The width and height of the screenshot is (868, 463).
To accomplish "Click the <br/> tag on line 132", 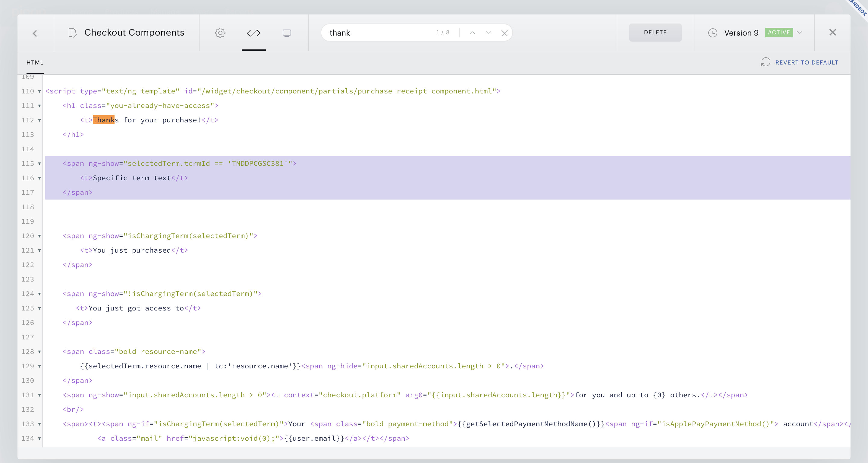I will pos(73,409).
